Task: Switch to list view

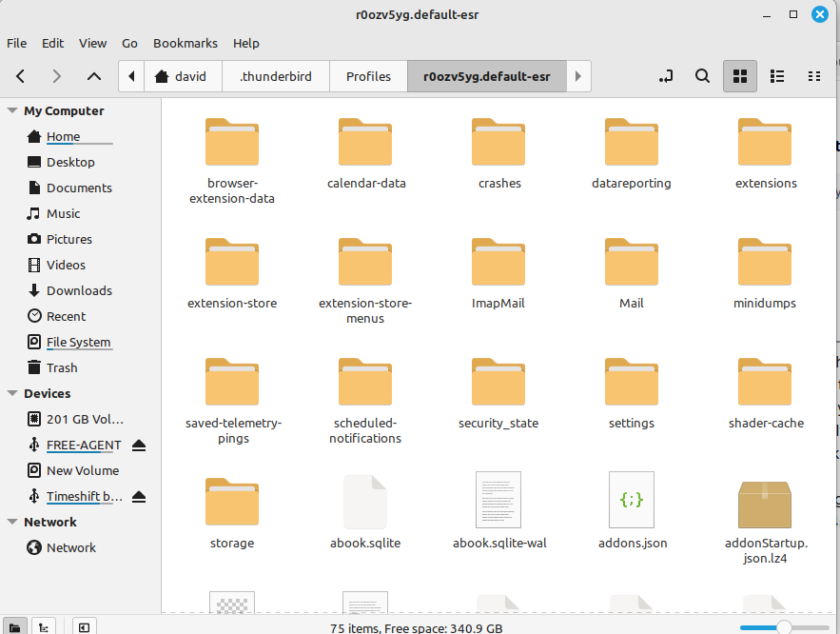Action: click(776, 76)
